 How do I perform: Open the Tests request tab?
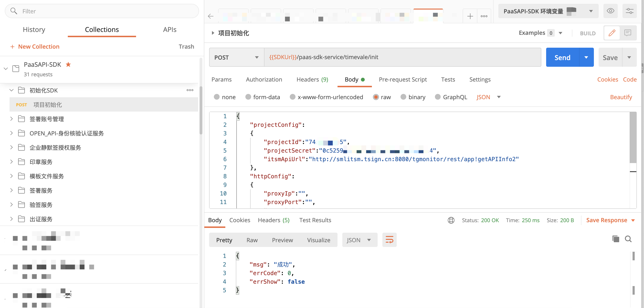(448, 79)
